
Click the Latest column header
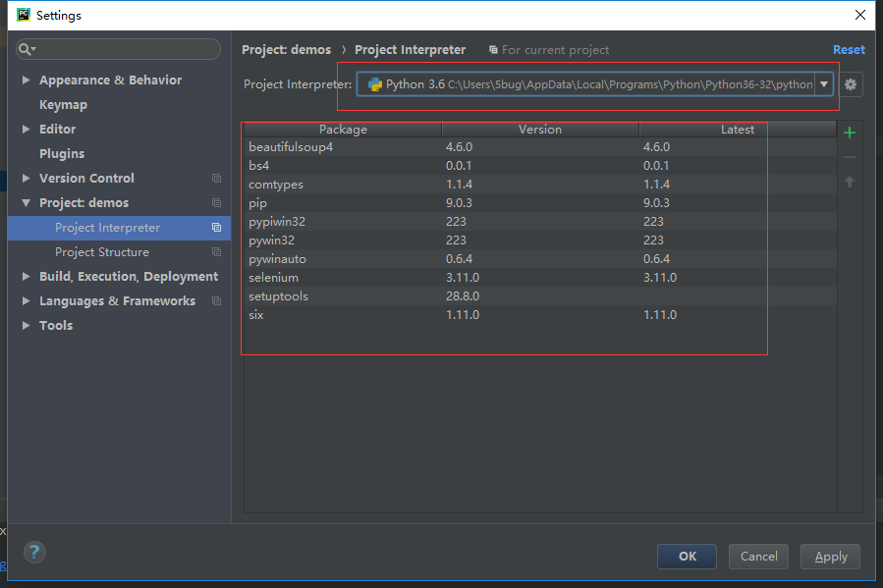pyautogui.click(x=738, y=130)
